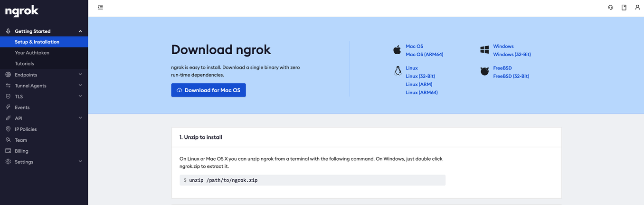Click the Download for Mac OS button
Image resolution: width=644 pixels, height=205 pixels.
click(x=208, y=90)
